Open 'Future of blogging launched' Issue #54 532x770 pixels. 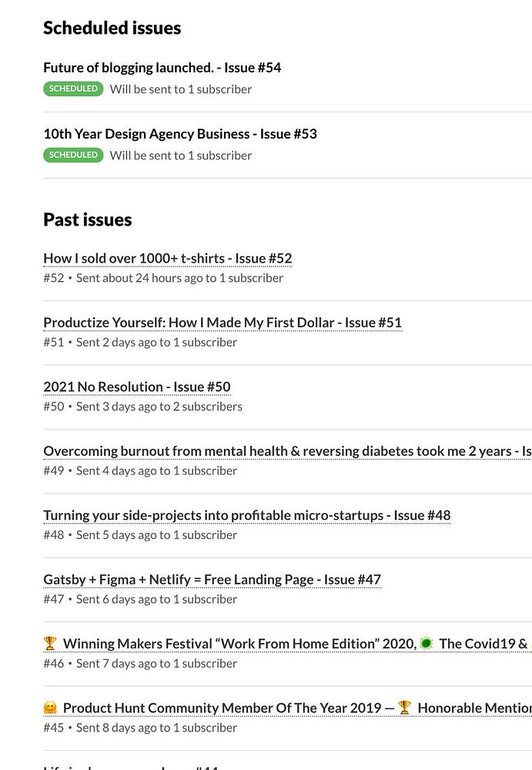[x=162, y=68]
